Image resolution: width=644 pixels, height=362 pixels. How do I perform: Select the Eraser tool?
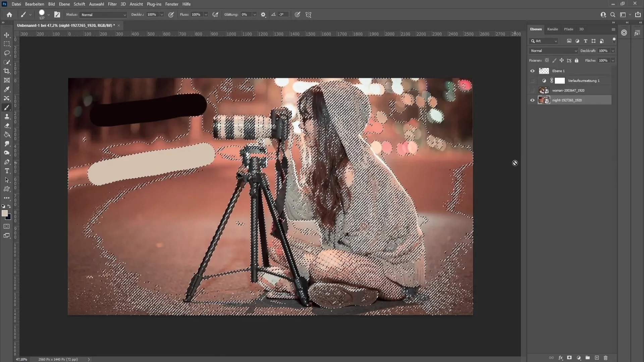[7, 126]
